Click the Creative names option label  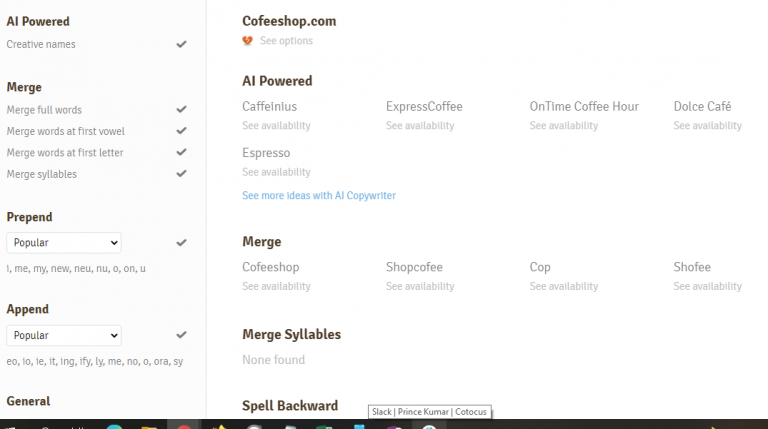pos(41,44)
